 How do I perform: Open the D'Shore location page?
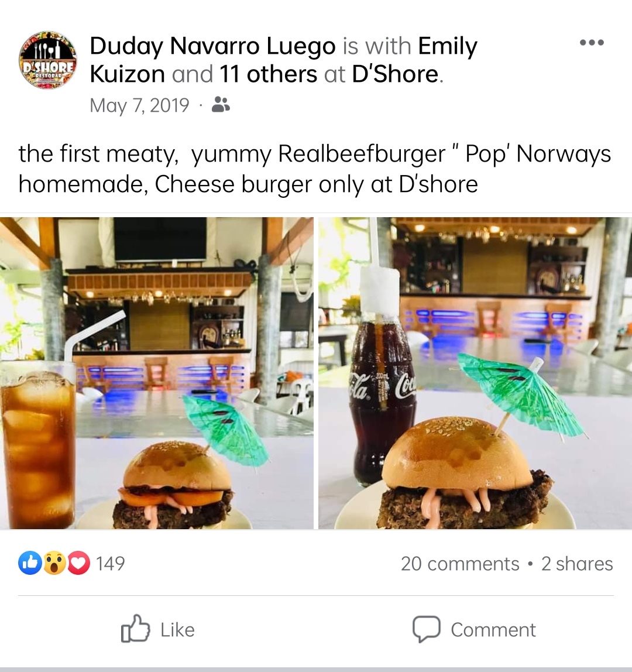(x=395, y=74)
